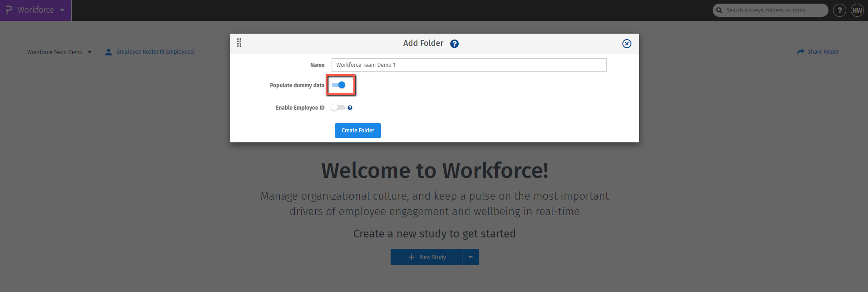Click the Create a new study to get started text
Screen dimensions: 868x292
tap(435, 234)
